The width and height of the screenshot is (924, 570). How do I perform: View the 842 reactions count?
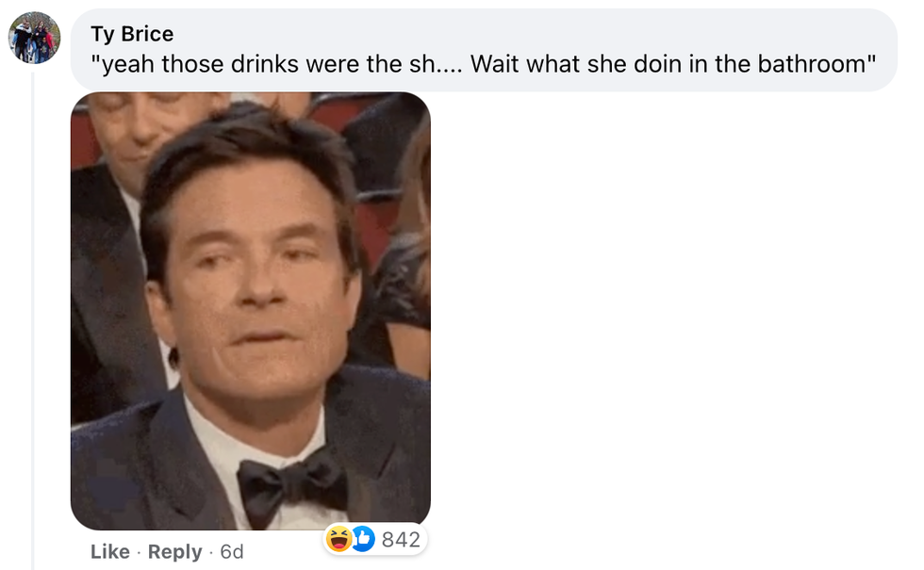(400, 539)
